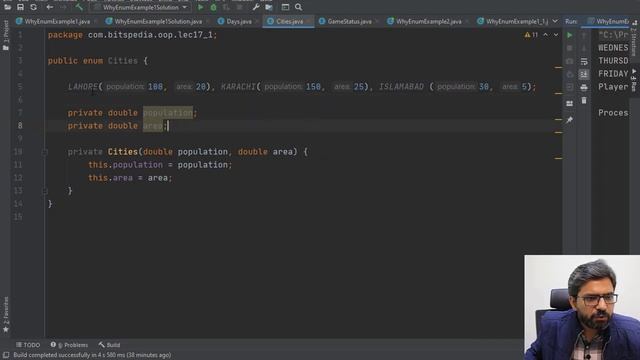Open the Problems tool window
The width and height of the screenshot is (640, 360).
point(69,345)
